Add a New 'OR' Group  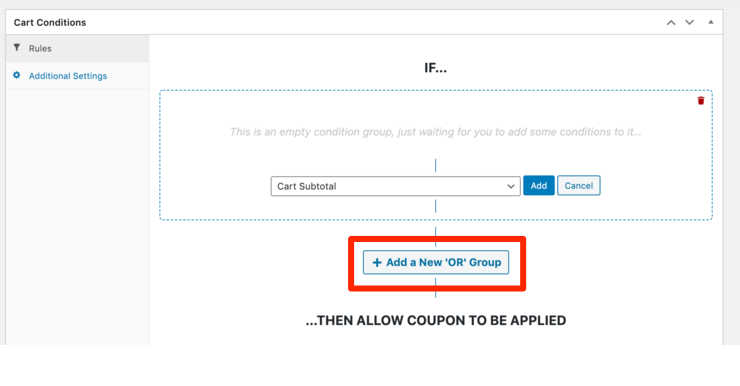tap(436, 262)
